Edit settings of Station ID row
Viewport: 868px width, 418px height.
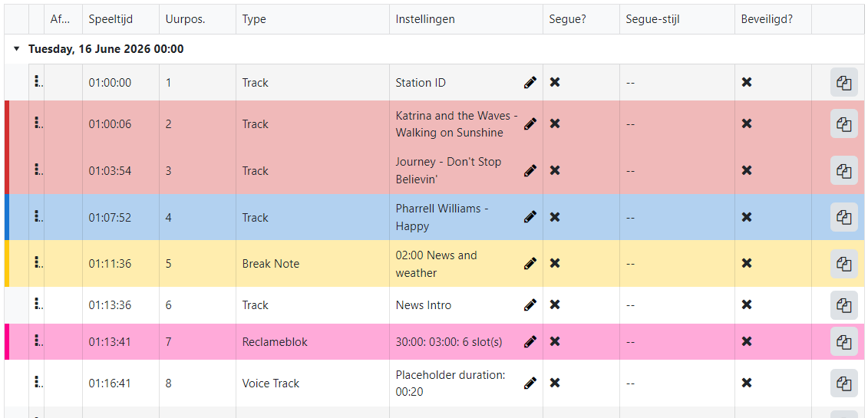(x=530, y=82)
